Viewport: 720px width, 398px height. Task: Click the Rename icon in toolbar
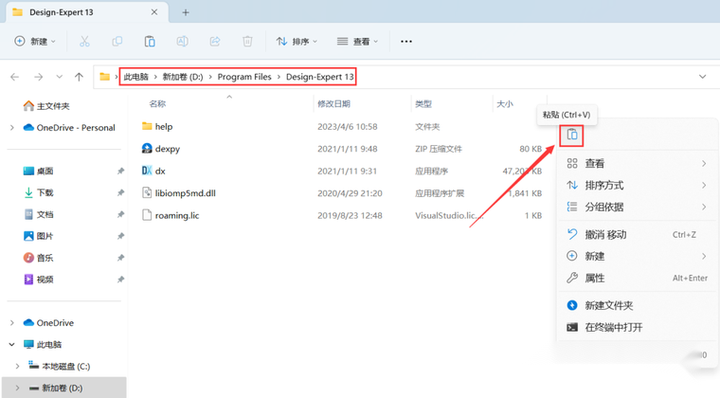point(182,41)
